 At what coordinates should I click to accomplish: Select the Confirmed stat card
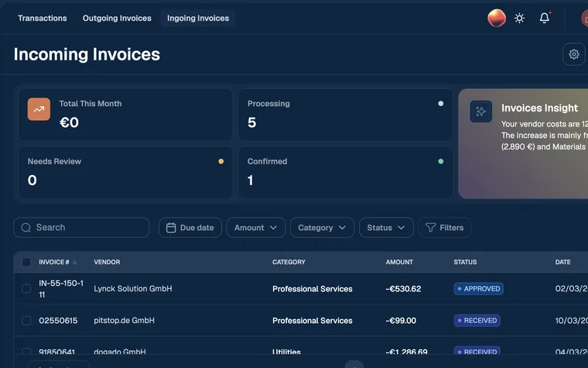point(346,172)
